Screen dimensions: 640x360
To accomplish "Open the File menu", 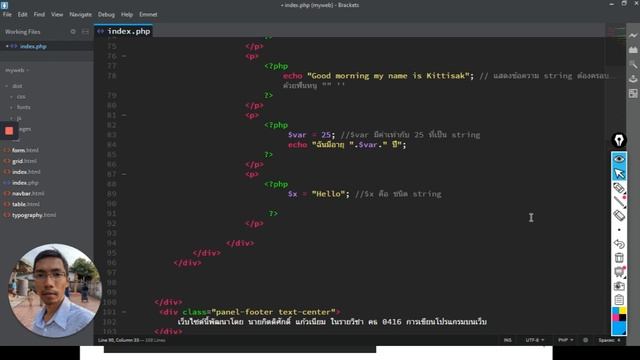I will pos(7,14).
